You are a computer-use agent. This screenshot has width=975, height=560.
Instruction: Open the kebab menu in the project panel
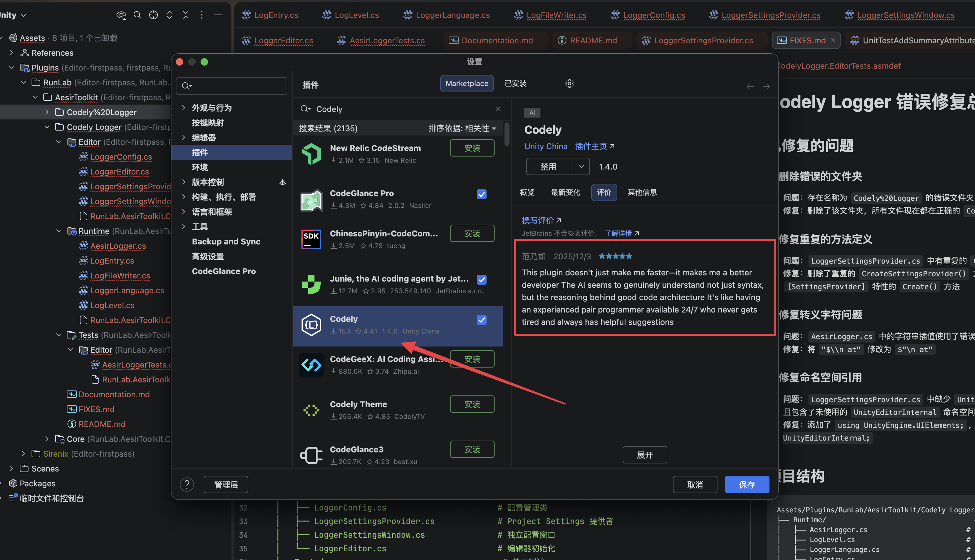click(201, 15)
